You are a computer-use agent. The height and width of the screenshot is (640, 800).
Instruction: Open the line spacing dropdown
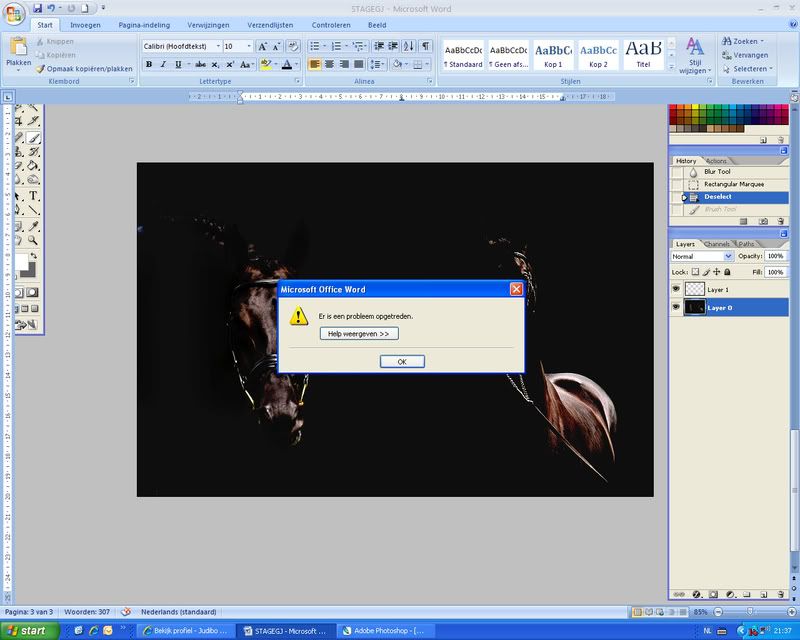point(377,64)
